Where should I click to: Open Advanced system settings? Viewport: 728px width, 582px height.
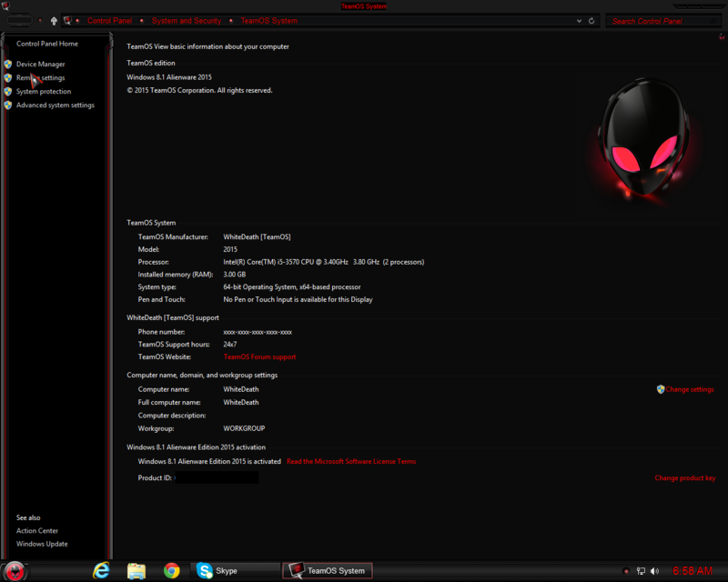[x=56, y=105]
